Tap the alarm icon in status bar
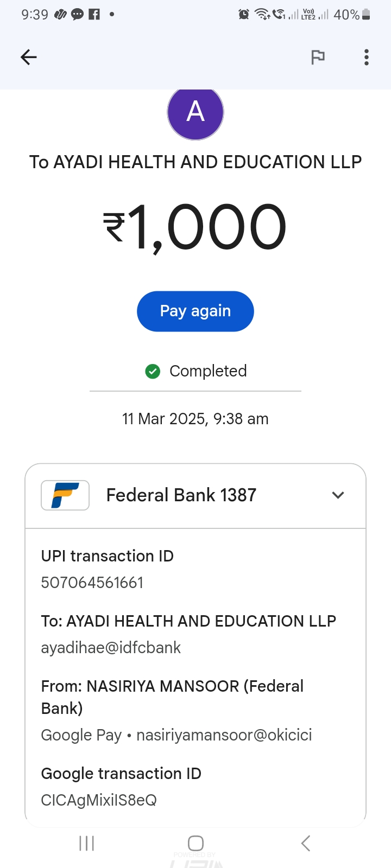391x868 pixels. [x=244, y=15]
